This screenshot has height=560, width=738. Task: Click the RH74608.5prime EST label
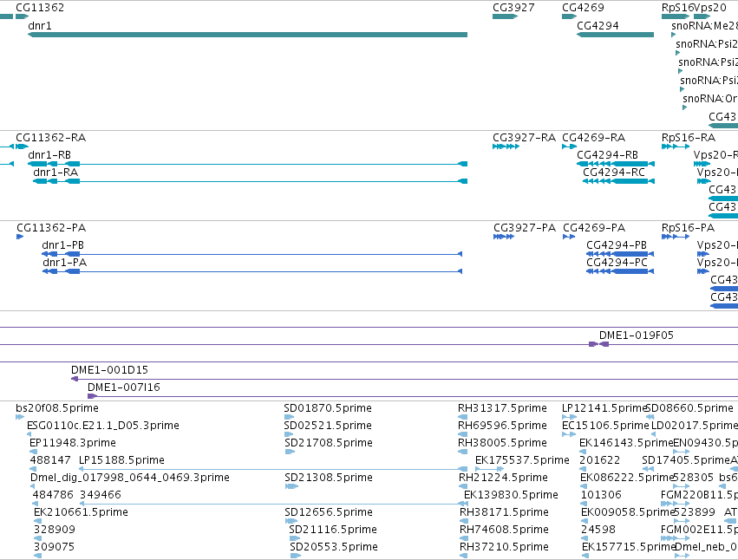(504, 530)
